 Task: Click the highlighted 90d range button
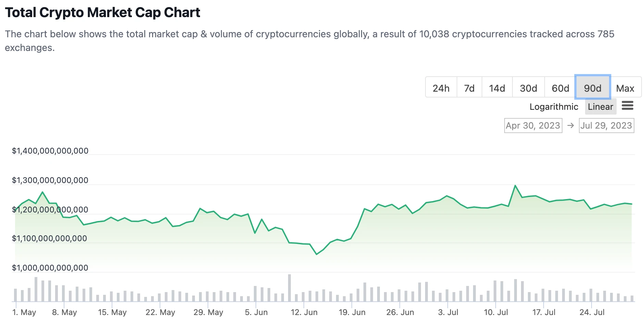tap(592, 88)
